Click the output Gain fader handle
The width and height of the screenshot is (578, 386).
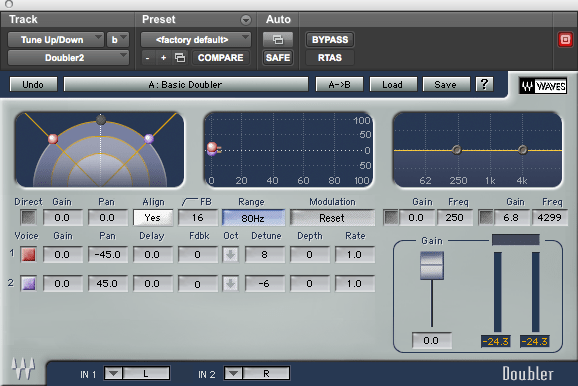point(432,265)
